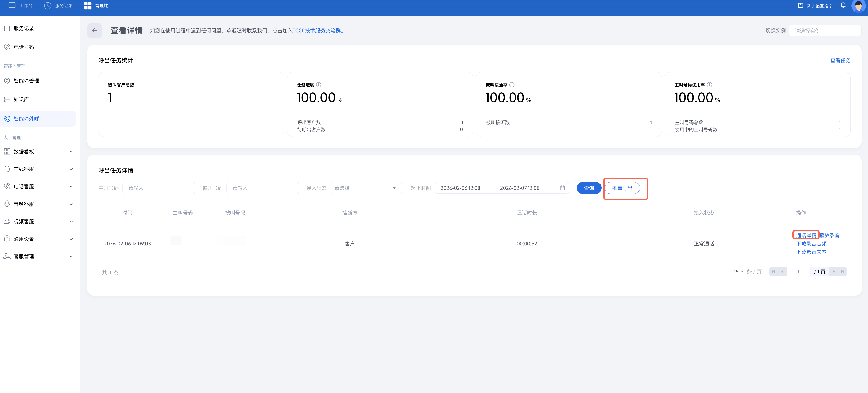Open the notification bell

click(x=843, y=5)
